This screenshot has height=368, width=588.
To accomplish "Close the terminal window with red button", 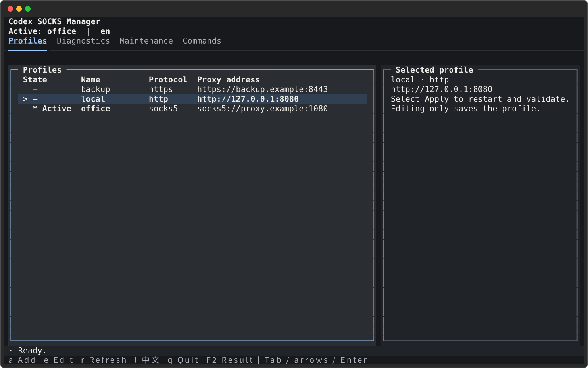I will [x=10, y=9].
